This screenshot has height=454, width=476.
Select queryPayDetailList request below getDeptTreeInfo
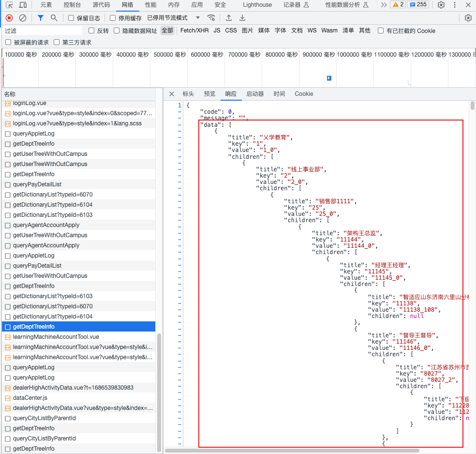[79, 184]
